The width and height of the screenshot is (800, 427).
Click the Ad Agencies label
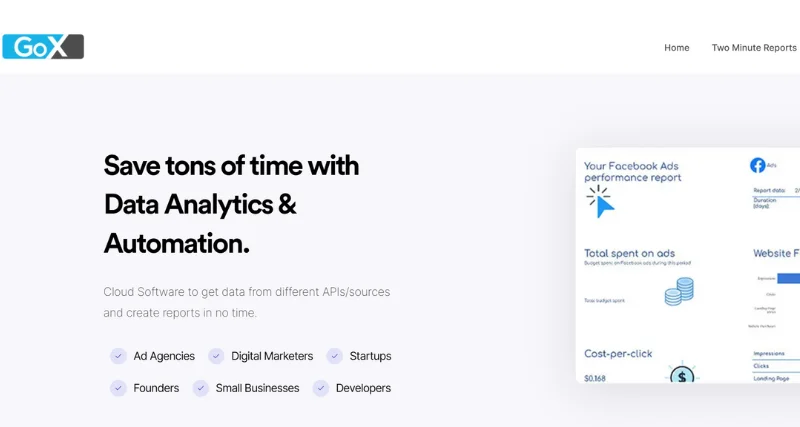[x=164, y=356]
